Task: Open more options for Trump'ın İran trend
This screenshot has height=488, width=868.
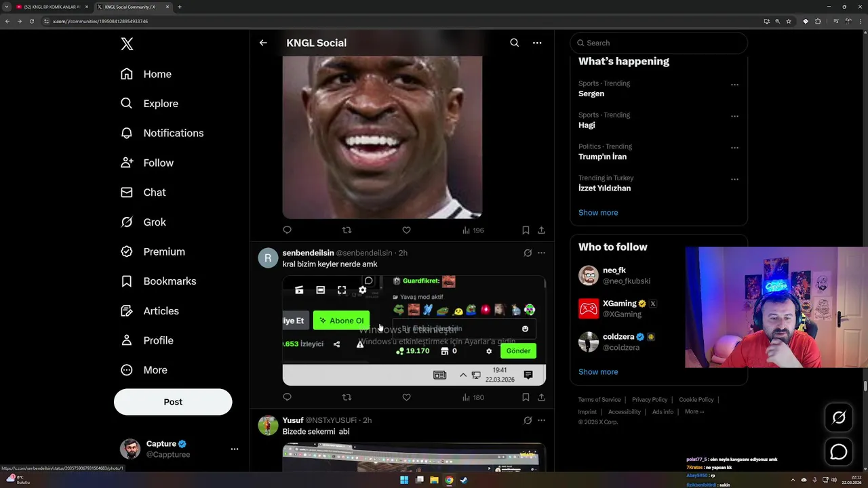Action: [x=734, y=148]
